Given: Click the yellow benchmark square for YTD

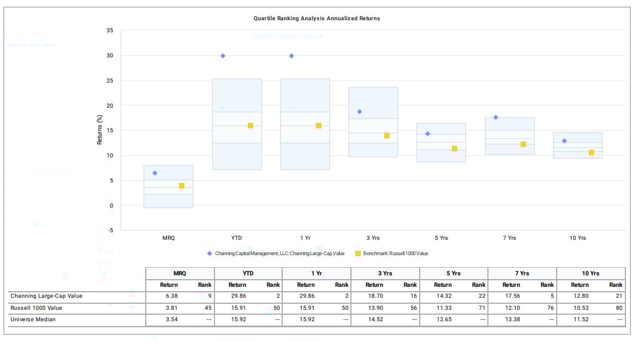Looking at the screenshot, I should tap(250, 125).
